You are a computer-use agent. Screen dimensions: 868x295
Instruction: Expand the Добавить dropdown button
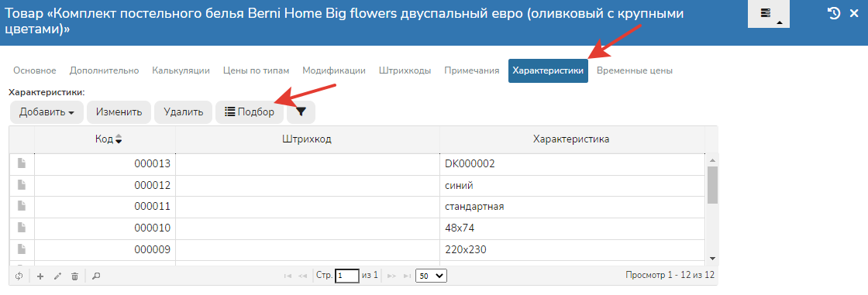click(x=46, y=111)
